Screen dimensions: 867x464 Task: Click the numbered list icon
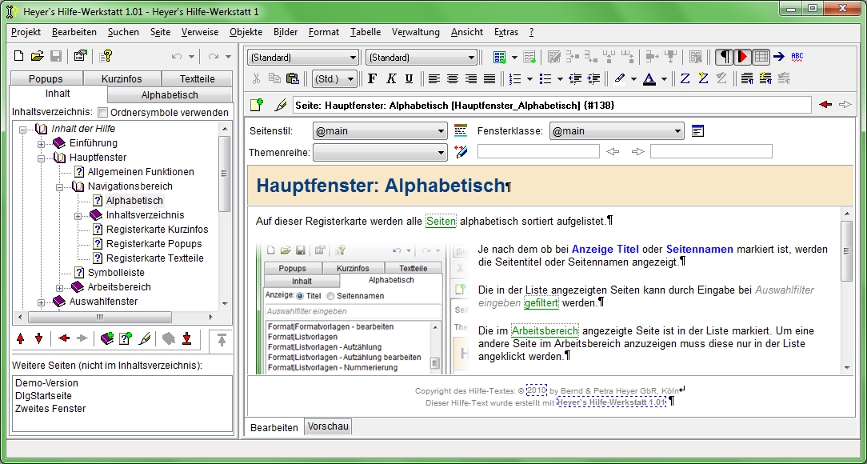[515, 79]
